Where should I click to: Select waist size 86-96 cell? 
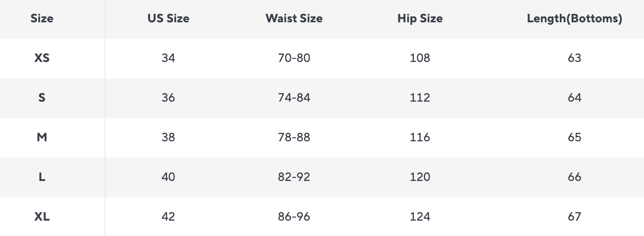coord(294,217)
